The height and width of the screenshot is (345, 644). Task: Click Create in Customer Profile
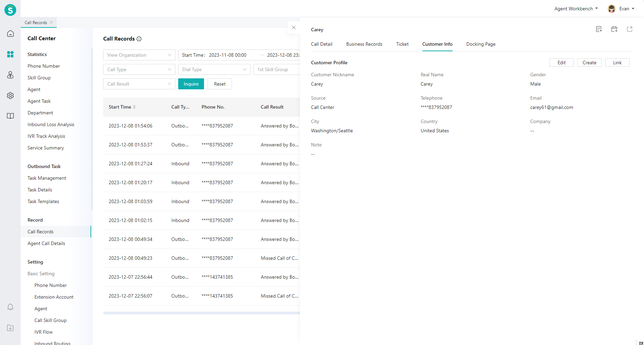589,63
